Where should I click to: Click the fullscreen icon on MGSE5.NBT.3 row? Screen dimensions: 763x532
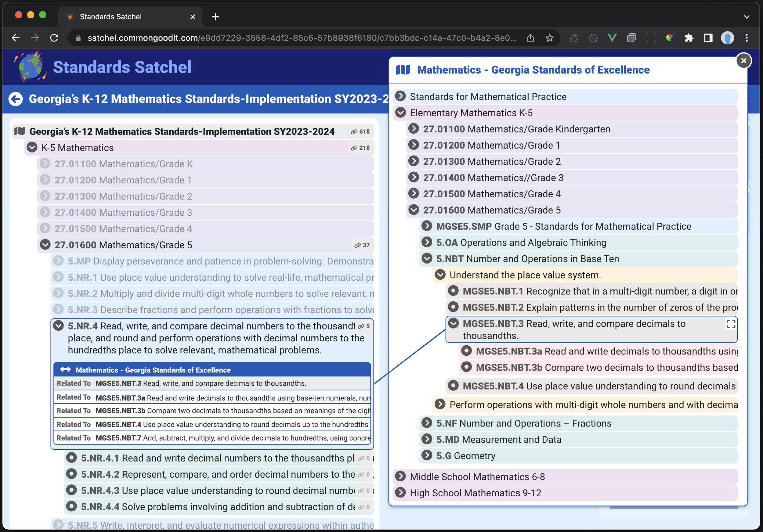731,324
